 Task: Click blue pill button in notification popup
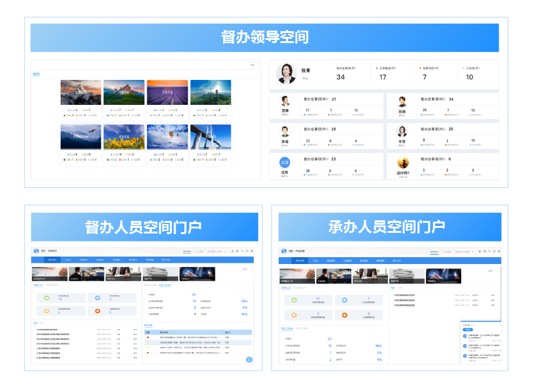click(467, 330)
